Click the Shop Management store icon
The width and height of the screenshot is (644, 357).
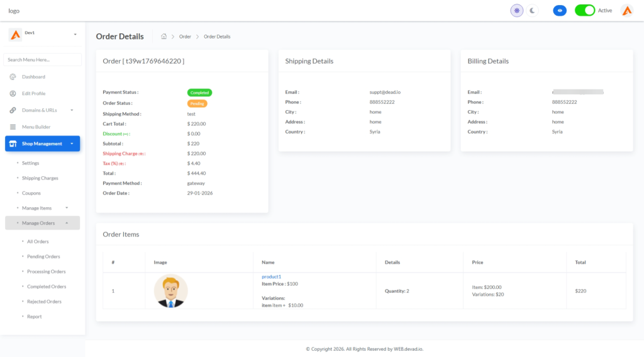coord(13,144)
